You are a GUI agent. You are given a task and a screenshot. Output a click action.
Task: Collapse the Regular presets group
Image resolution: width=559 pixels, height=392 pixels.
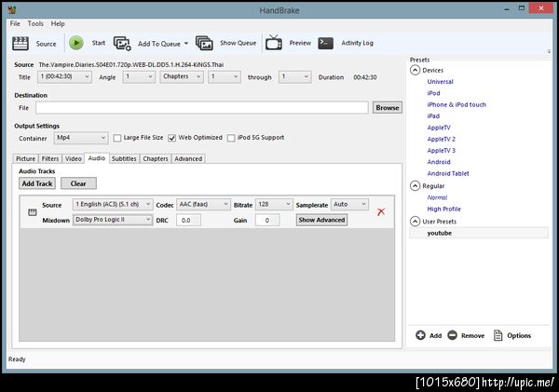[415, 186]
